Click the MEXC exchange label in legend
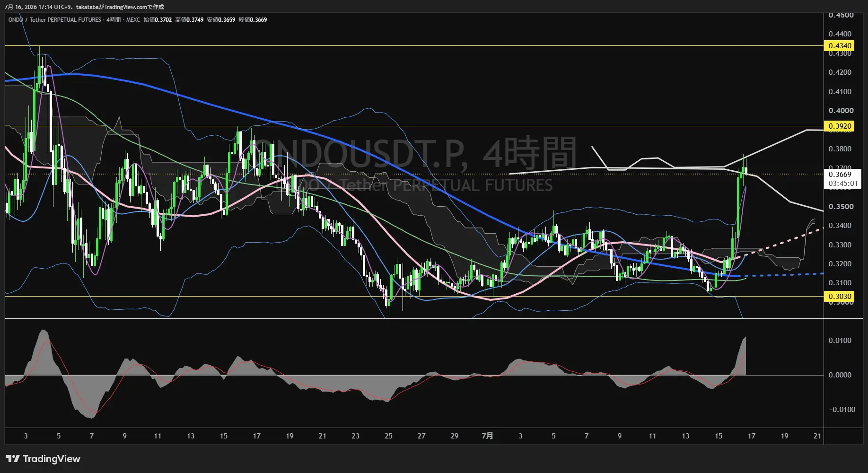 (133, 20)
